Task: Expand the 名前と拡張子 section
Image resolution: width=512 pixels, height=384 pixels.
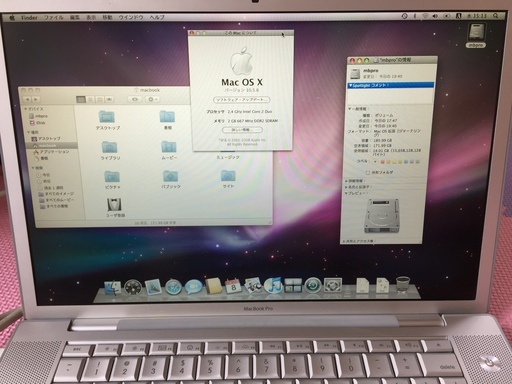Action: tap(346, 187)
